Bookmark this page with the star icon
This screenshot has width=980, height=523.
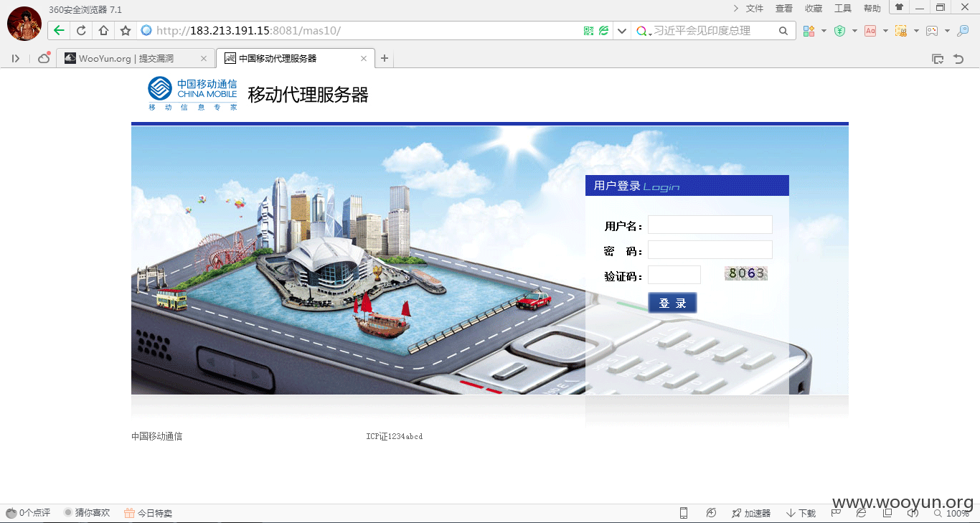pos(126,30)
